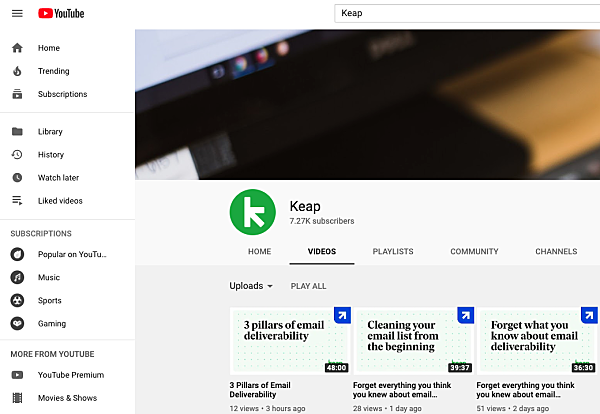Open Liked videos list
Image resolution: width=600 pixels, height=414 pixels.
tap(60, 200)
